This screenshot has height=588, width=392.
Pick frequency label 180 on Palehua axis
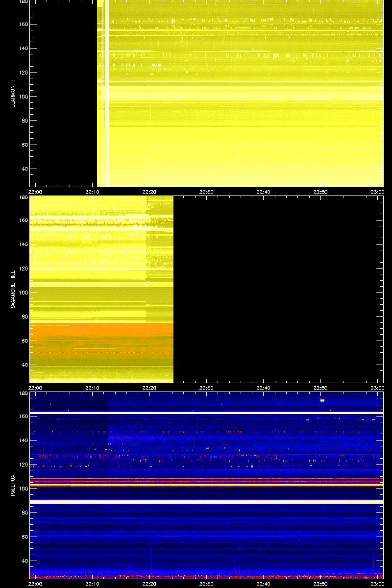point(23,393)
